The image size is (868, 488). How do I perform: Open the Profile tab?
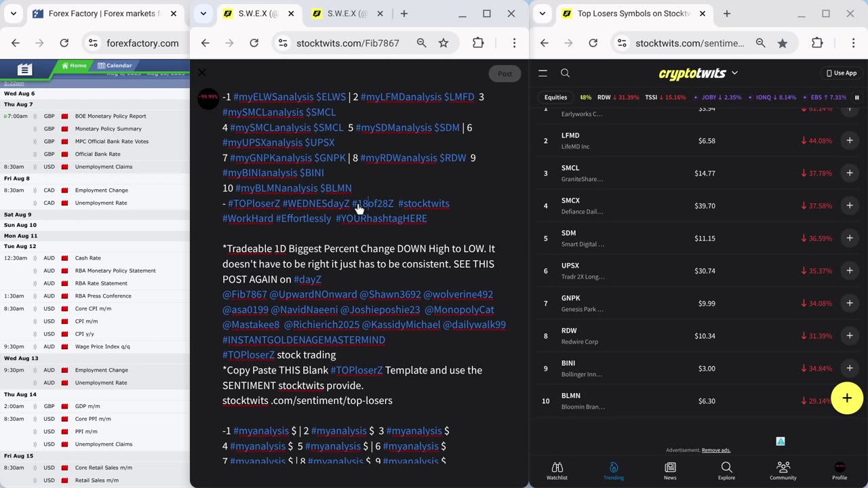pyautogui.click(x=840, y=471)
